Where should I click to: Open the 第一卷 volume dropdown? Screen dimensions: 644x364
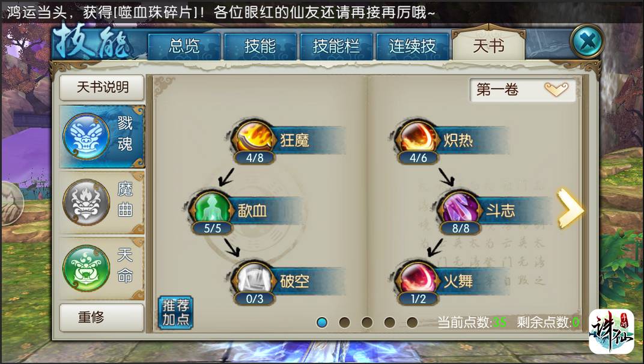[523, 89]
